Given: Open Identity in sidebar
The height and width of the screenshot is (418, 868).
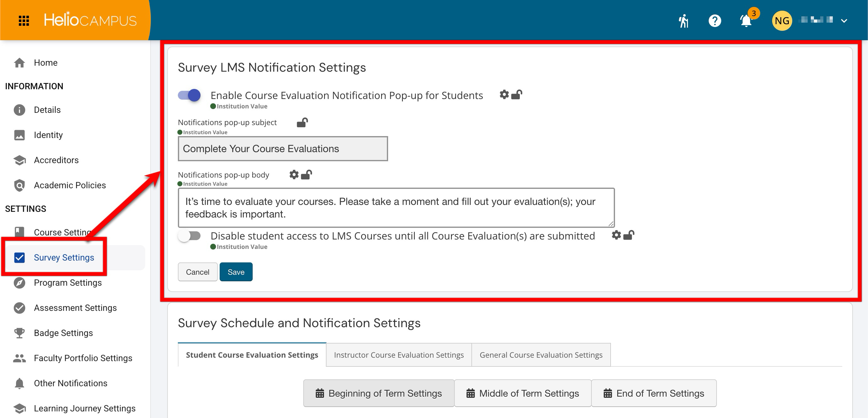Looking at the screenshot, I should tap(75, 135).
